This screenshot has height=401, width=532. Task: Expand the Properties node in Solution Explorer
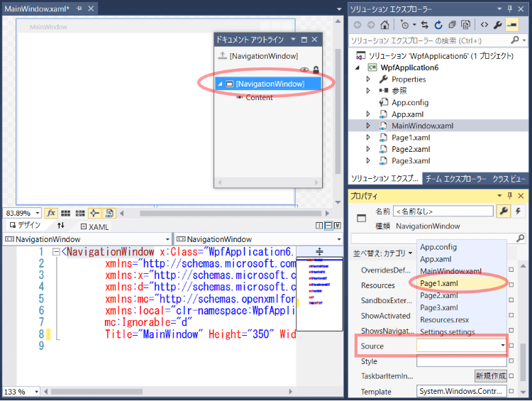pos(368,79)
